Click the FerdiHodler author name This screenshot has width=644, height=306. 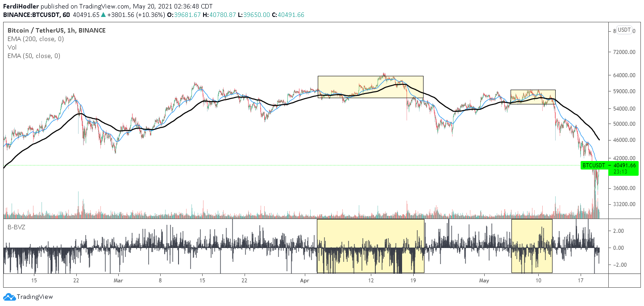tap(21, 7)
